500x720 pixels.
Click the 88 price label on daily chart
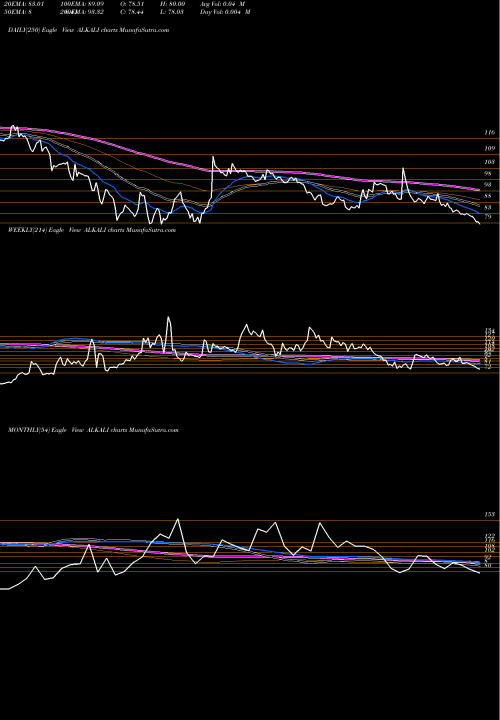pos(489,196)
